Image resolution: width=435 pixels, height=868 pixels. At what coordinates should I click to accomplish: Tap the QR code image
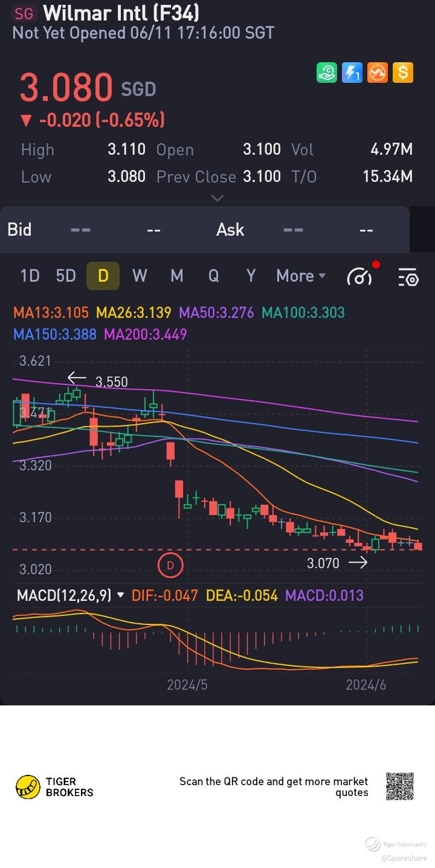400,786
